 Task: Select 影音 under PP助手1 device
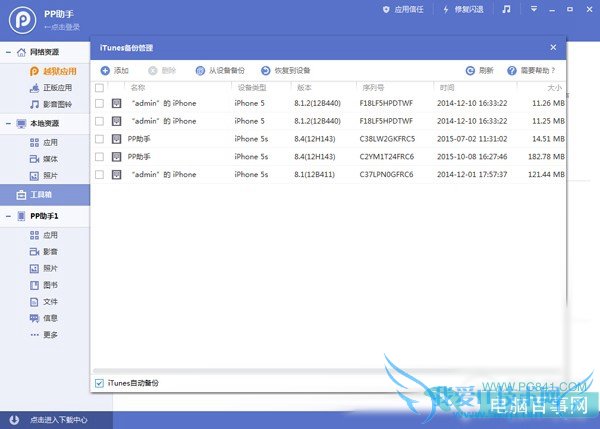coord(44,252)
